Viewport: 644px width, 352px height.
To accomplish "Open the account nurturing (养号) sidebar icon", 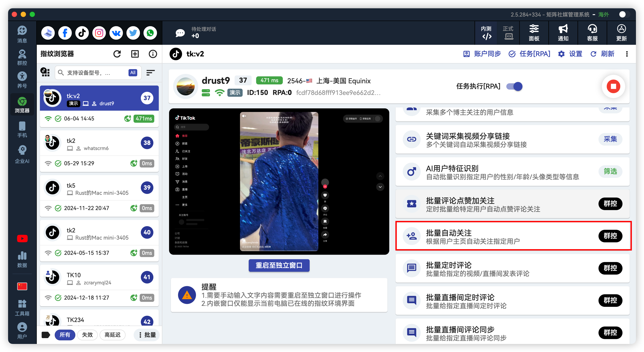I will (22, 80).
